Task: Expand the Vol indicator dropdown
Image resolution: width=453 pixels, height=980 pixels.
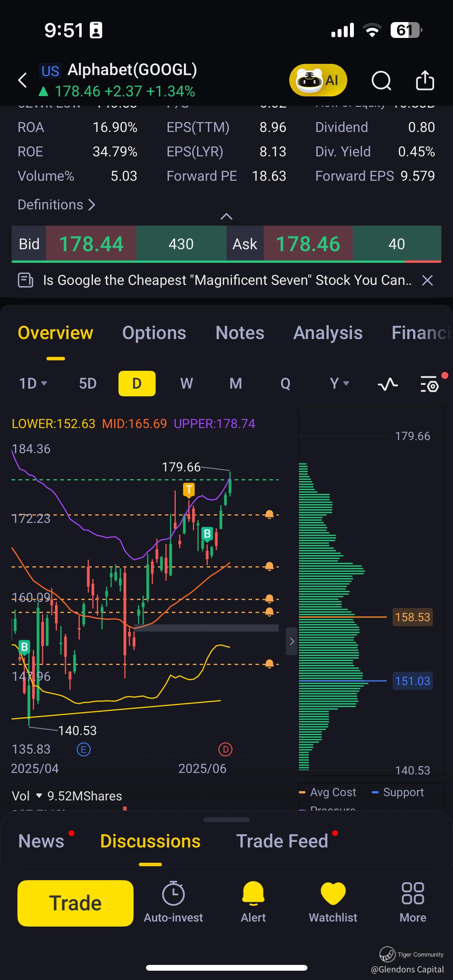Action: point(27,796)
